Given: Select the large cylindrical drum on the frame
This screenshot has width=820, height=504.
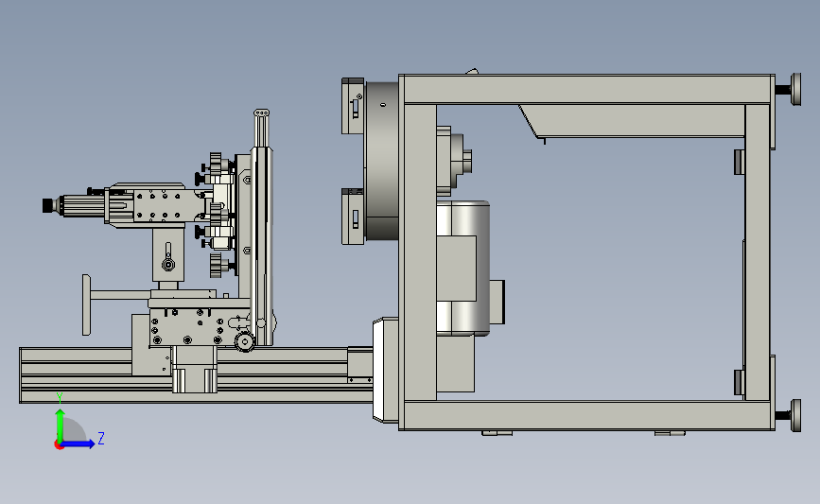Looking at the screenshot, I should point(382,161).
